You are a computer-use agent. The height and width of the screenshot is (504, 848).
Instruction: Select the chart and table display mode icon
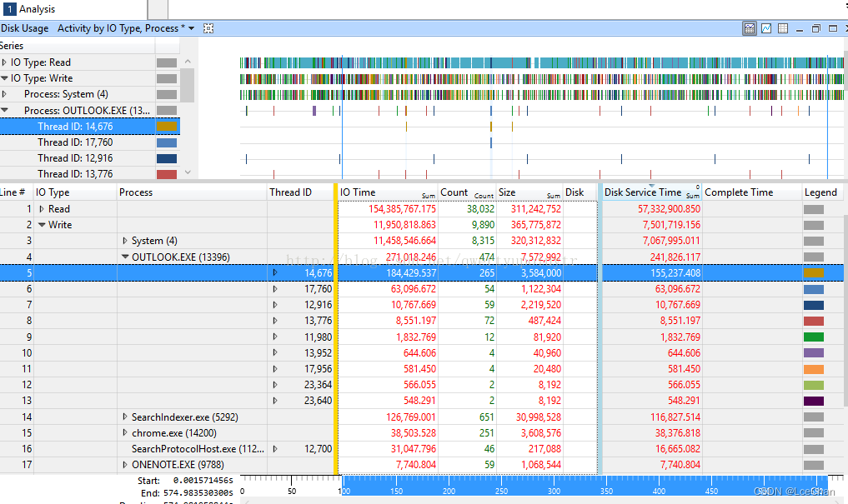coord(749,27)
